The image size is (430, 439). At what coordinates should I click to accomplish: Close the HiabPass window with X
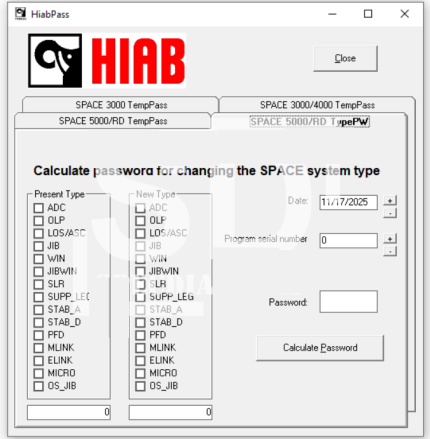coord(405,14)
